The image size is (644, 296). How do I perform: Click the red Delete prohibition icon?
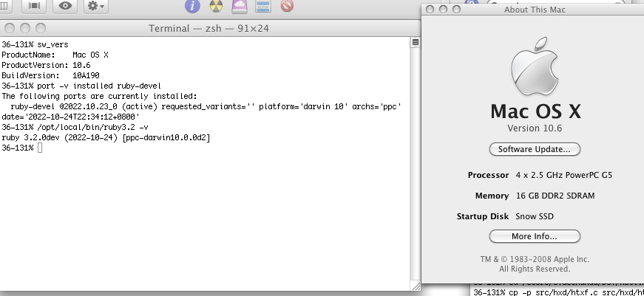pos(287,5)
